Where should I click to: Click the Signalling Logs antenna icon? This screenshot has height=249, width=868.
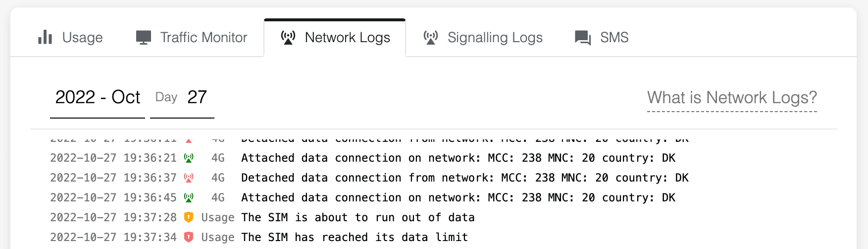(x=431, y=37)
